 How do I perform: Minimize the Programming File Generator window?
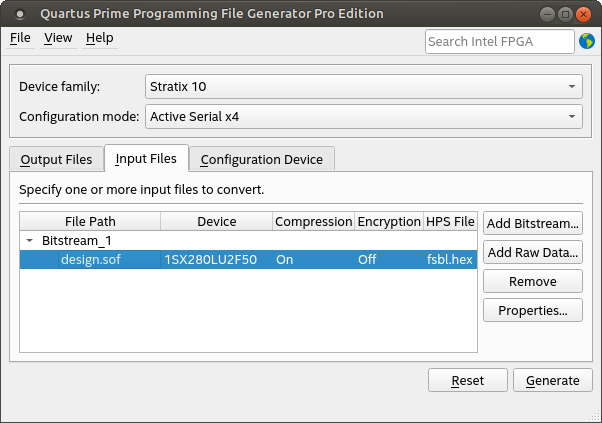[x=545, y=14]
